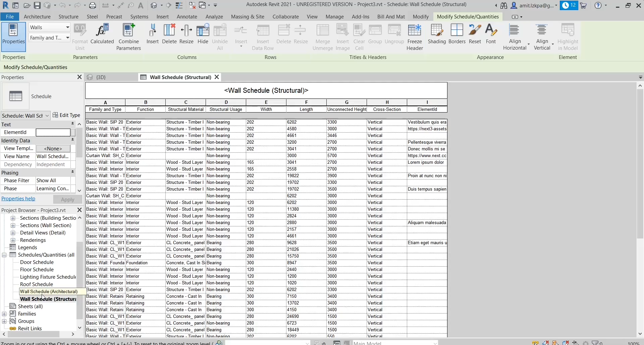The height and width of the screenshot is (345, 644).
Task: Click the trial days remaining clock badge
Action: point(569,5)
